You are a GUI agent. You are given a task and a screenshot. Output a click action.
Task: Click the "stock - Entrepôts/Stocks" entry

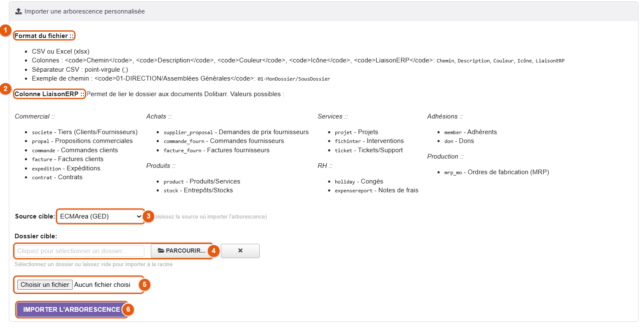tap(198, 190)
